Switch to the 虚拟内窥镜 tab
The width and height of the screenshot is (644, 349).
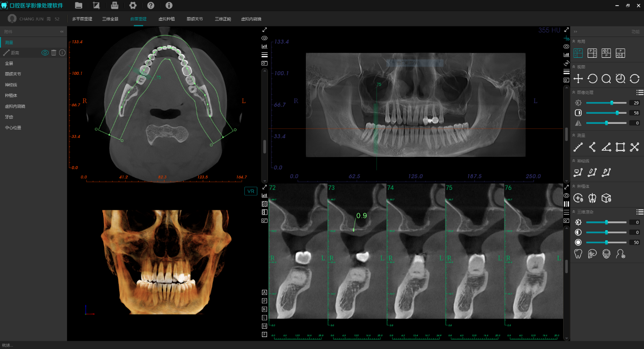pyautogui.click(x=251, y=19)
